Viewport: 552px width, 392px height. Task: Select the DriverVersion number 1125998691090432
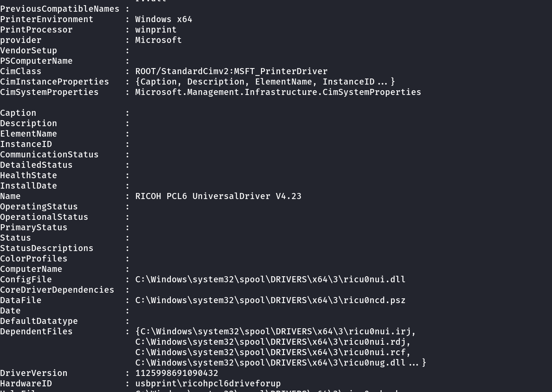point(176,373)
